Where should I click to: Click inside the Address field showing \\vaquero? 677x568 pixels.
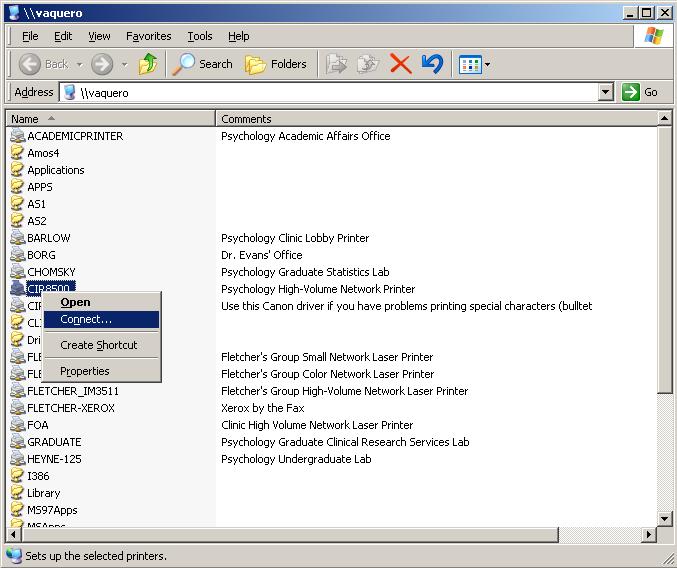330,92
